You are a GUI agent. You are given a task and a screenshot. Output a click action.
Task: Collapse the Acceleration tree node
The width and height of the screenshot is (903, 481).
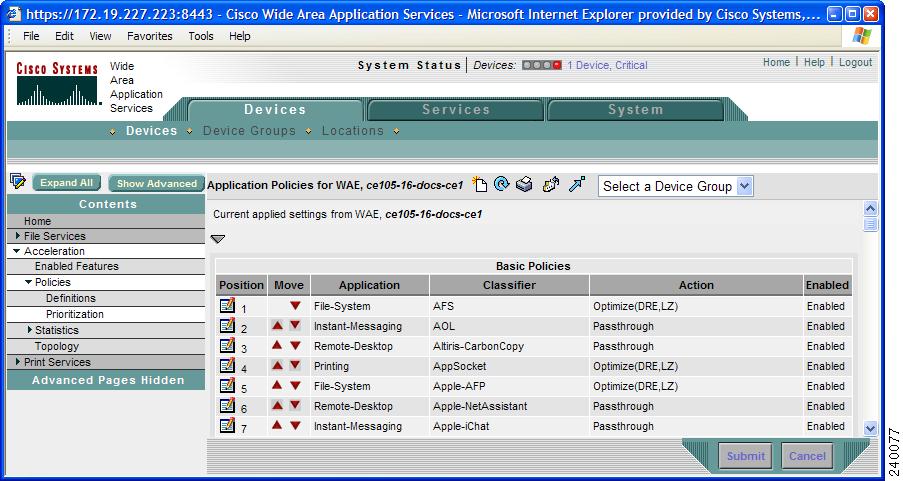17,251
